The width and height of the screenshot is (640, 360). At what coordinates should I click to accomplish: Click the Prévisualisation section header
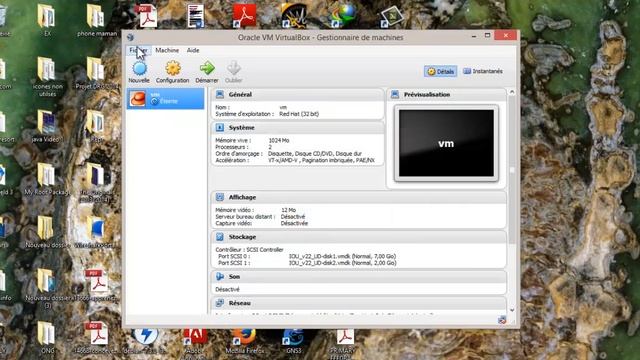pyautogui.click(x=446, y=94)
